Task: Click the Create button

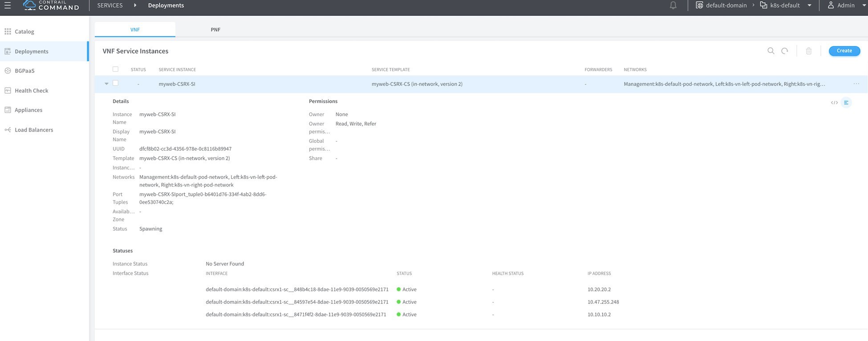Action: pos(844,51)
